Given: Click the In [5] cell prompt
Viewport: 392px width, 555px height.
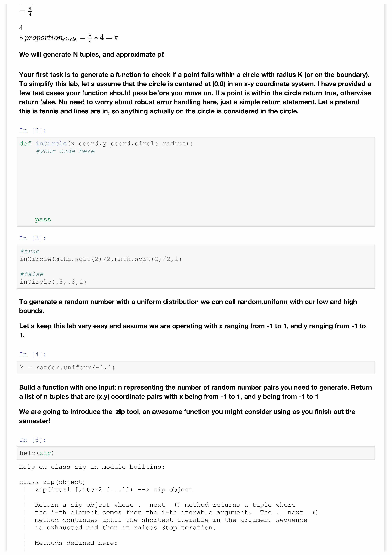Looking at the screenshot, I should 33,440.
